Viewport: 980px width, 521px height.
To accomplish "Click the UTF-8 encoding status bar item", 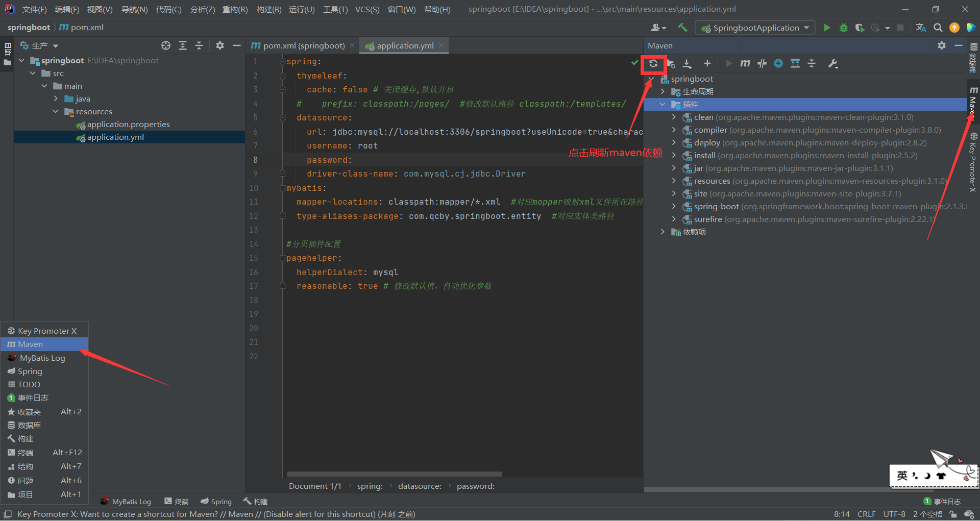I will (x=894, y=514).
